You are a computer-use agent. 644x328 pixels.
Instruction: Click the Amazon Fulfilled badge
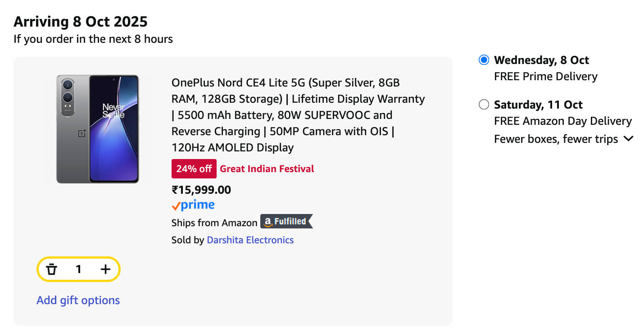286,222
